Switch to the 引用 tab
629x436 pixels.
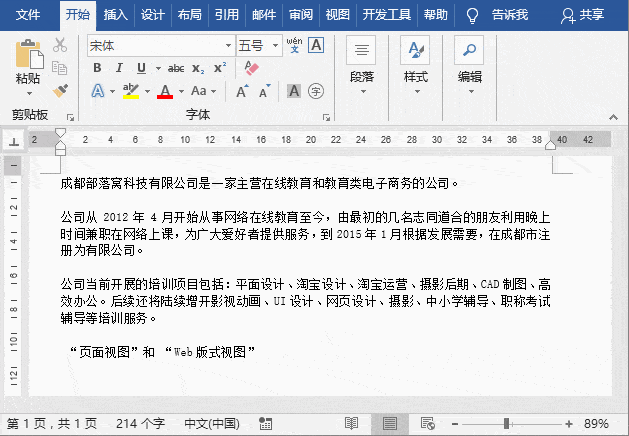(227, 15)
